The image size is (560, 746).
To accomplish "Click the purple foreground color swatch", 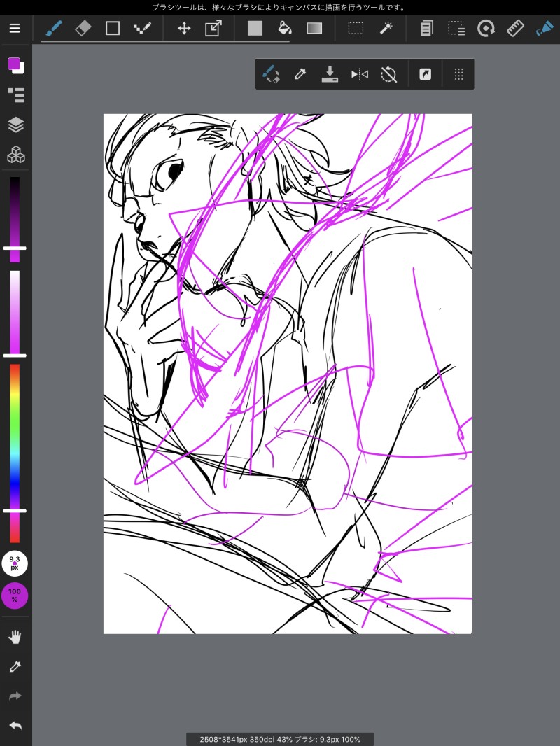I will (14, 64).
